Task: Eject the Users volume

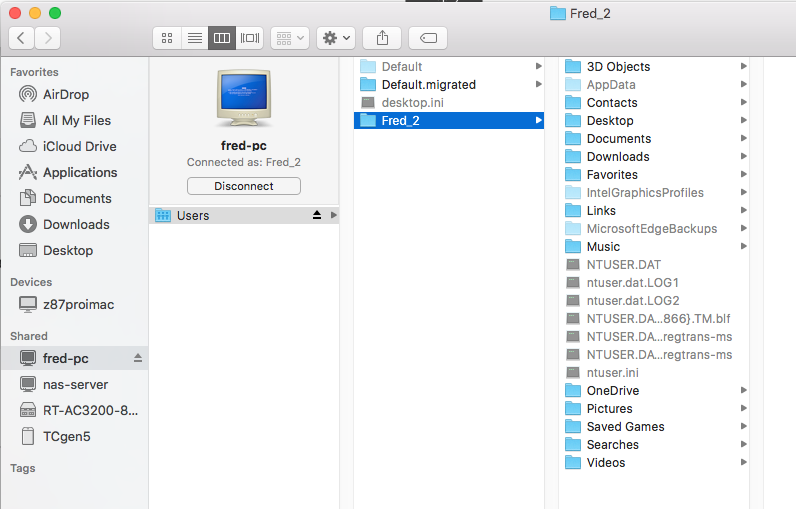Action: tap(317, 215)
